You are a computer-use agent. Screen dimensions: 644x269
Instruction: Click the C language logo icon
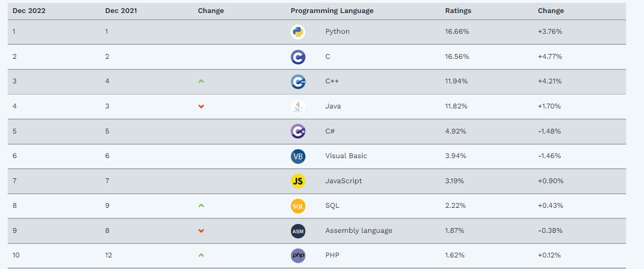[x=298, y=57]
